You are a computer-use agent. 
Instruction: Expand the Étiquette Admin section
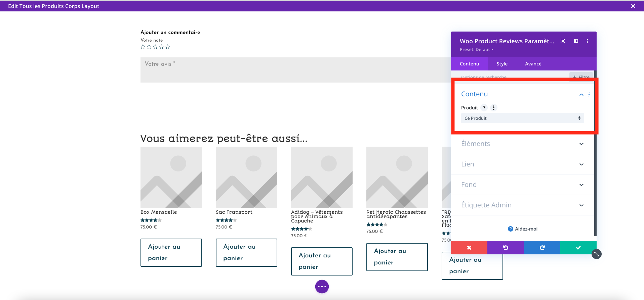522,205
